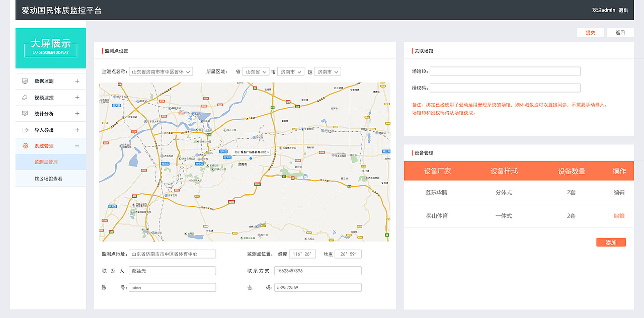The height and width of the screenshot is (318, 644).
Task: Click the 欢迎admin user label
Action: click(604, 10)
